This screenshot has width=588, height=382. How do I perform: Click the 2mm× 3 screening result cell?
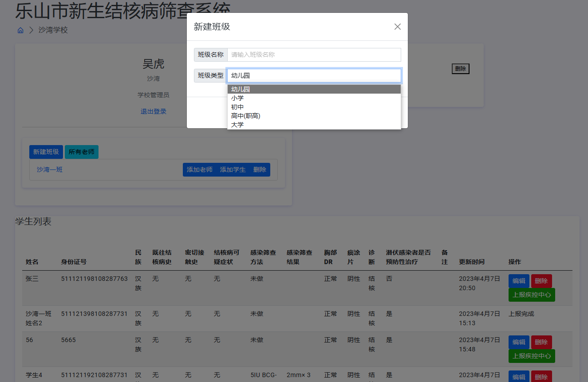click(299, 375)
